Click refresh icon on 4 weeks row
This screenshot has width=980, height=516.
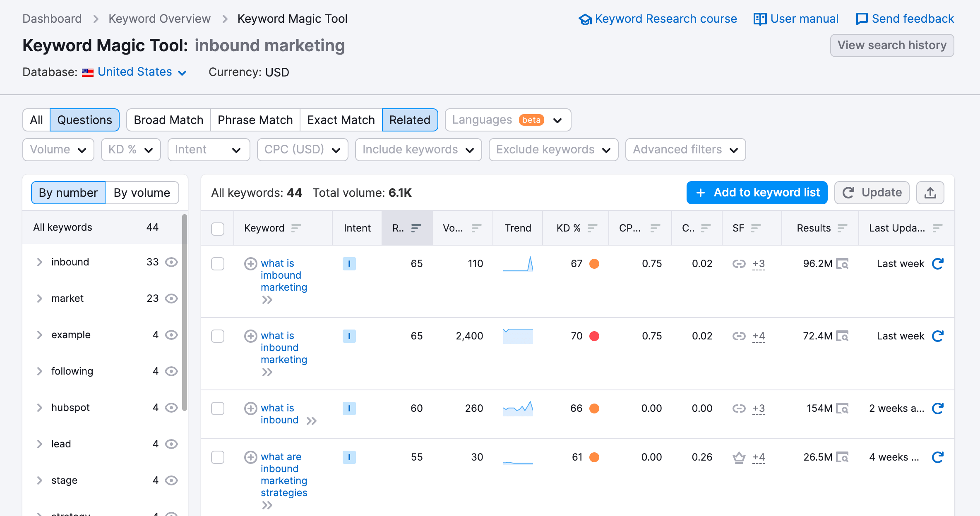937,457
